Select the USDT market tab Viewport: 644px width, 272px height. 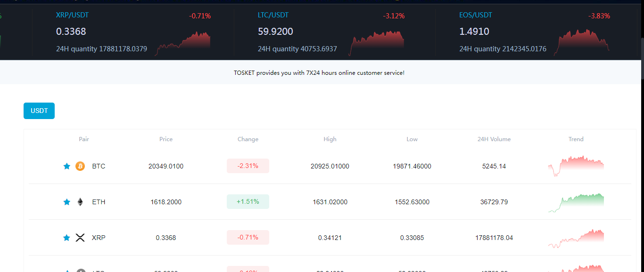pos(39,111)
